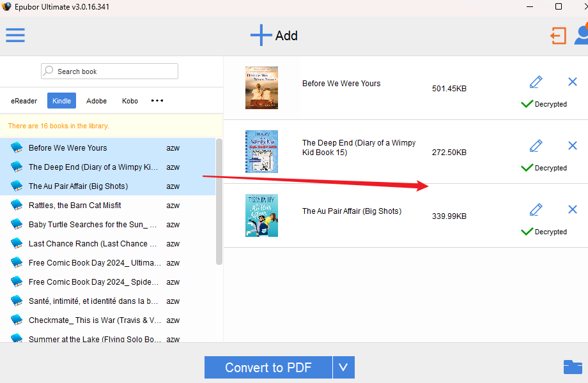Minimize the Epubor Ultimate window
Screen dimensions: 588x383
coord(529,7)
